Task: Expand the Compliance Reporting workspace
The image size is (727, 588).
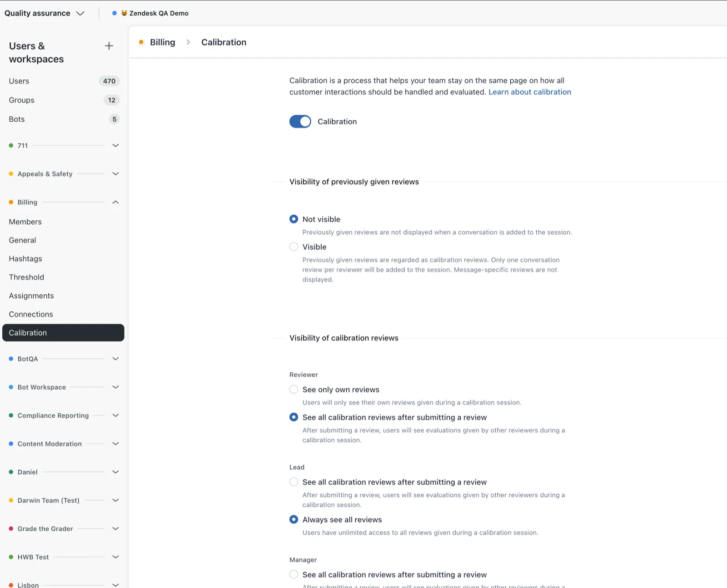Action: (115, 415)
